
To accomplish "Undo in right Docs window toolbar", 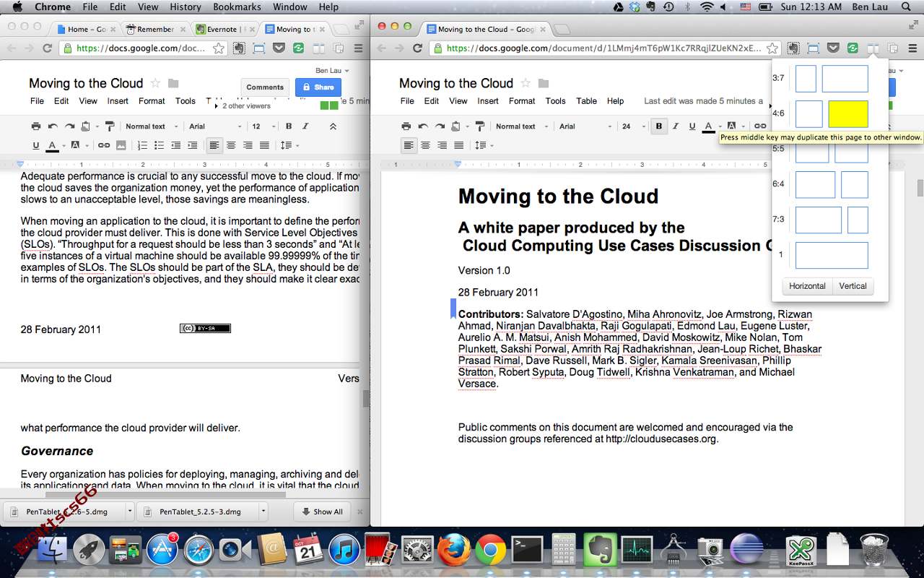I will click(424, 126).
